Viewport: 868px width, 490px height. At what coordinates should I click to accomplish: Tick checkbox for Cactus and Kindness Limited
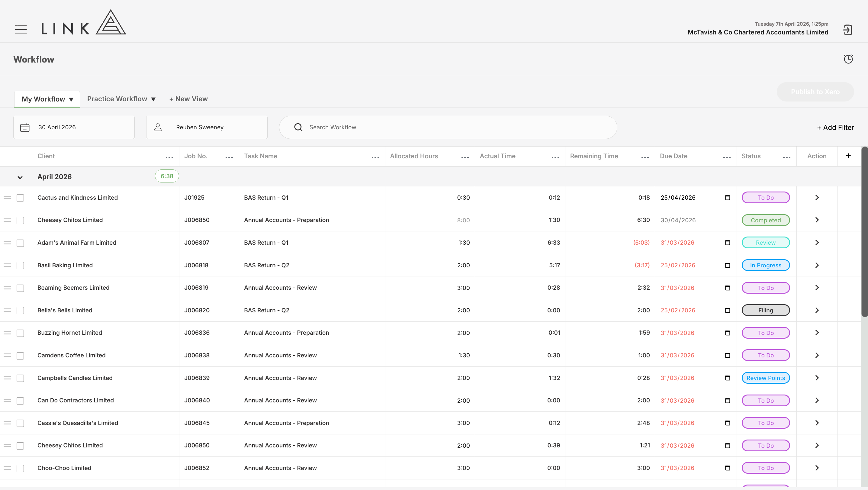coord(20,198)
